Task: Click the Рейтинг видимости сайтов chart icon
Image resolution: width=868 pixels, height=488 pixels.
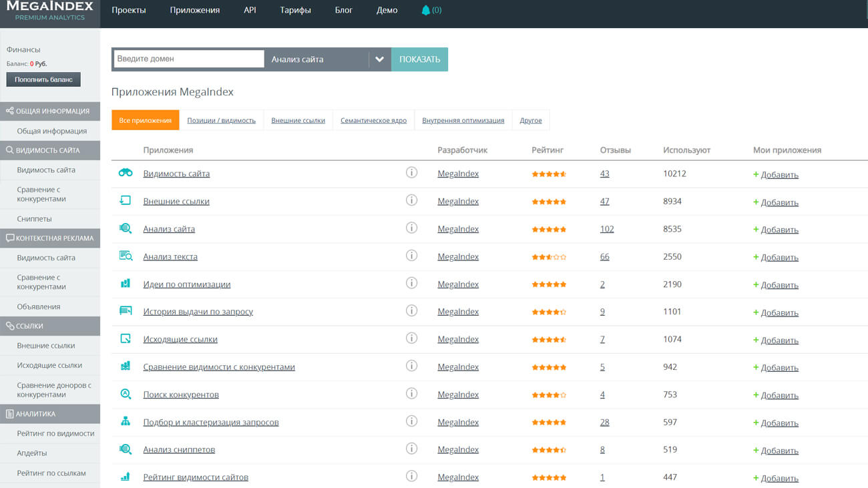Action: 126,477
